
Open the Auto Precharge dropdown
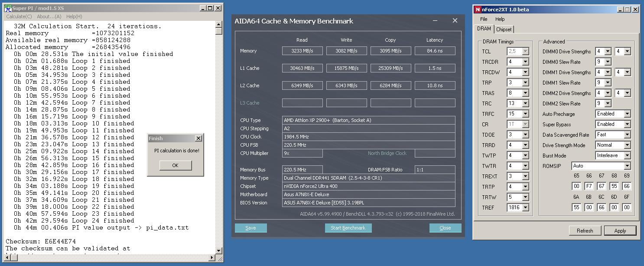[x=627, y=114]
